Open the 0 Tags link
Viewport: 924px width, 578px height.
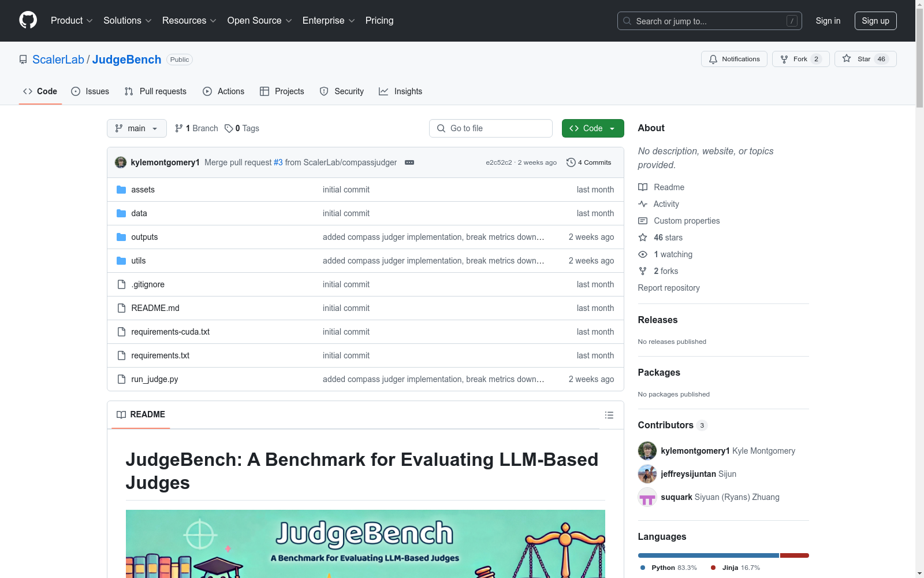(242, 128)
